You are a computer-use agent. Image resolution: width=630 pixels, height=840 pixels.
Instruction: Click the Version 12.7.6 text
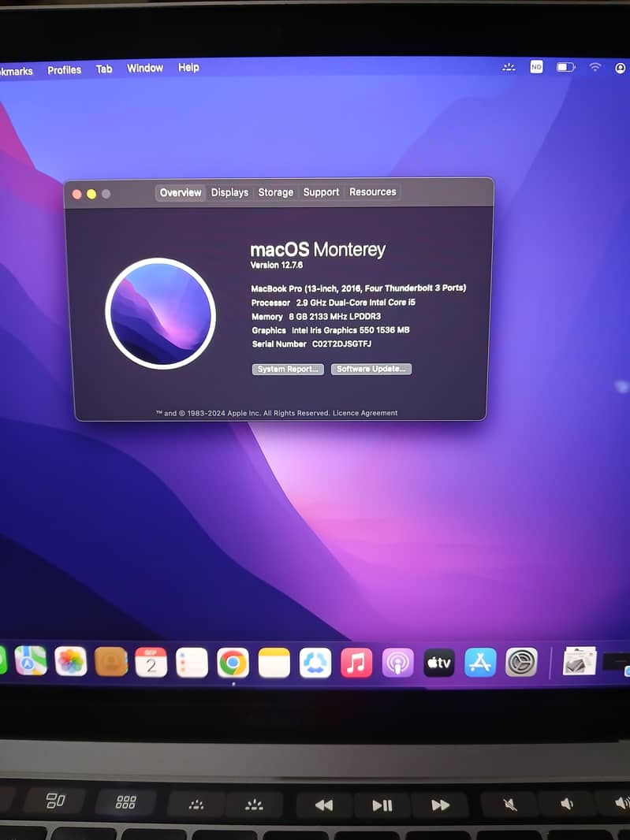pyautogui.click(x=277, y=266)
